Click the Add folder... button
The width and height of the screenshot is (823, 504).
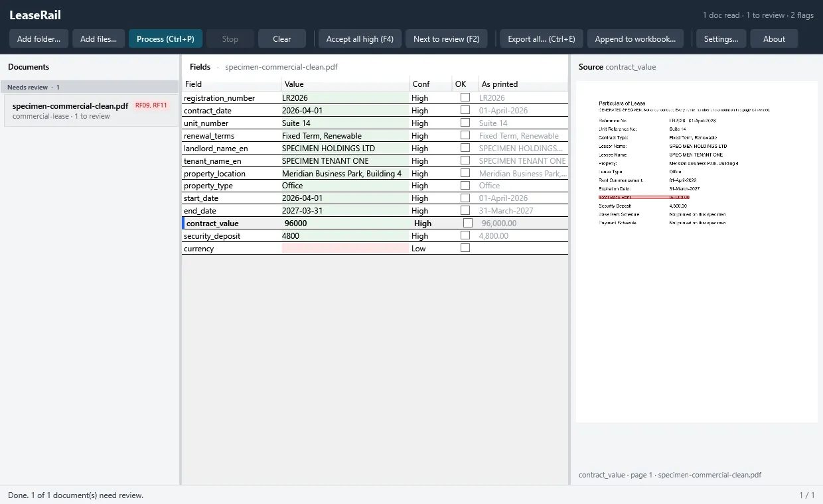tap(38, 38)
